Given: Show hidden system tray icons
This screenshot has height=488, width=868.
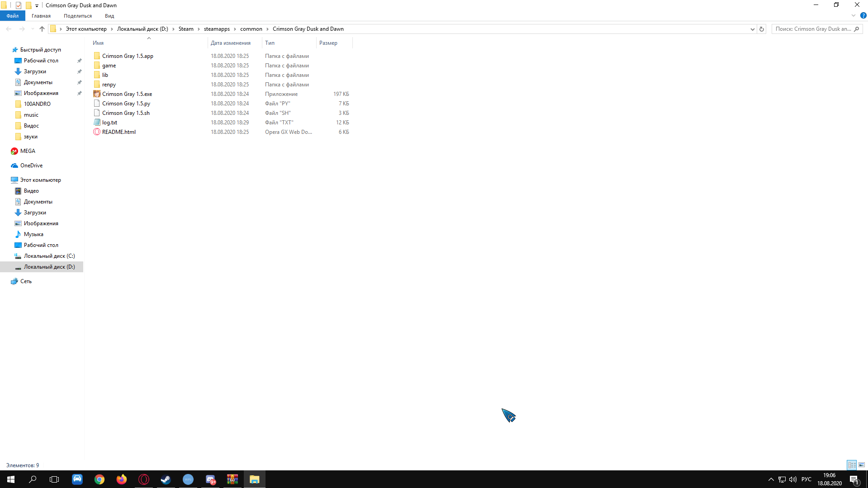Looking at the screenshot, I should [x=771, y=479].
